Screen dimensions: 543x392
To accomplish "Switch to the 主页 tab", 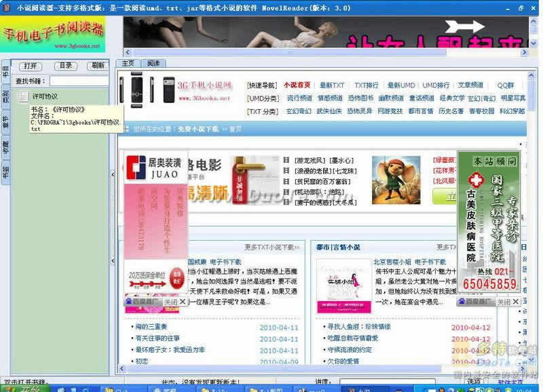I will click(x=128, y=63).
